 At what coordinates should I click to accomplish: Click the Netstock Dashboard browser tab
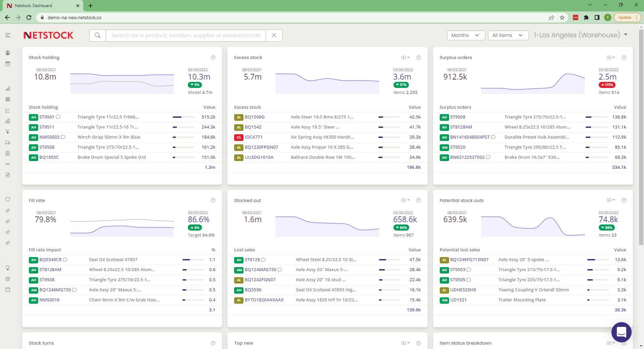coord(40,6)
